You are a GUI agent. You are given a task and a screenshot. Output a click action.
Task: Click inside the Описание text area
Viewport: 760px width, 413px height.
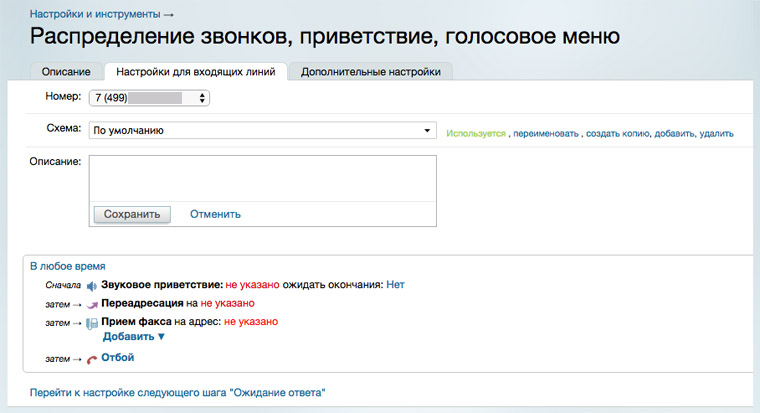click(262, 177)
